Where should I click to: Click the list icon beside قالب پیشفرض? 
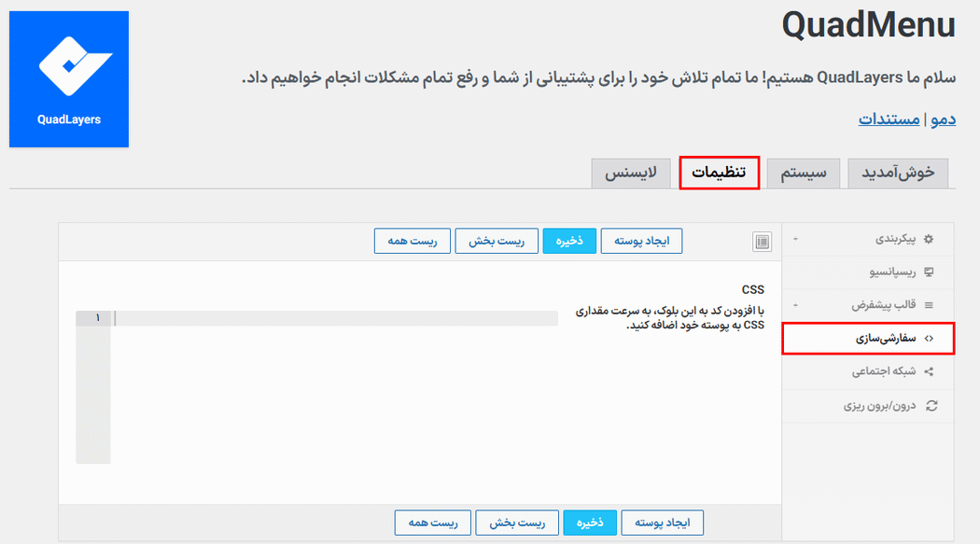(927, 305)
